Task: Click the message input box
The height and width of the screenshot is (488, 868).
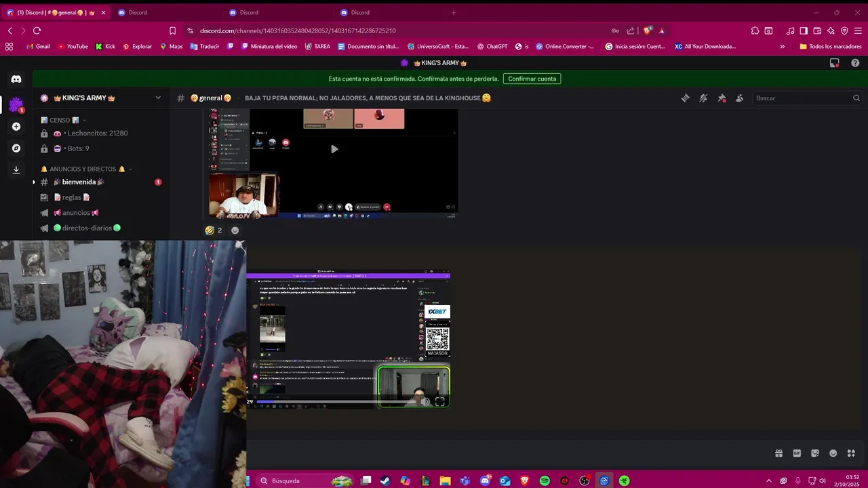Action: (509, 453)
